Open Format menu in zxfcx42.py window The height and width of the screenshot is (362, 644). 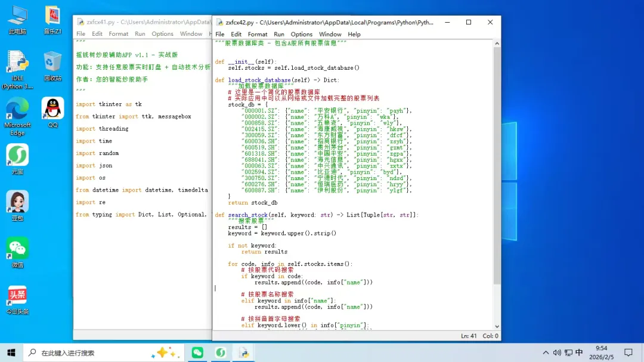click(x=258, y=34)
